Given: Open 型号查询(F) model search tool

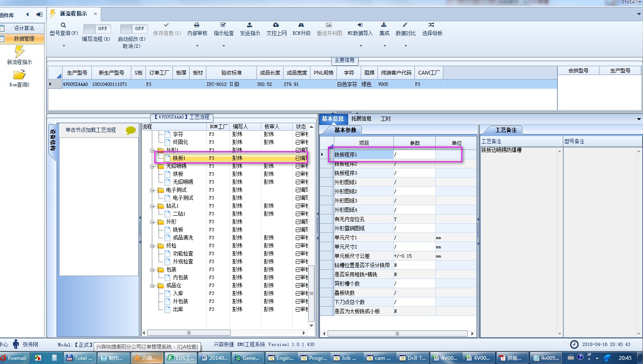Looking at the screenshot, I should point(63,29).
